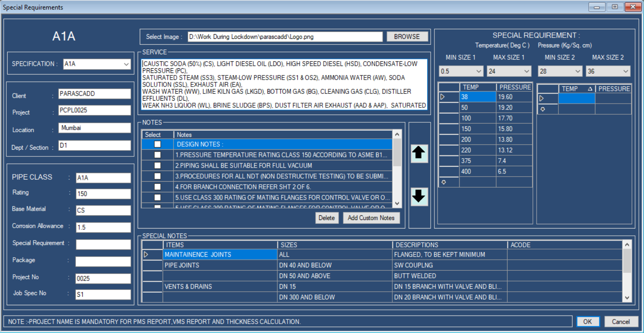
Task: Click the Project No field
Action: (103, 278)
